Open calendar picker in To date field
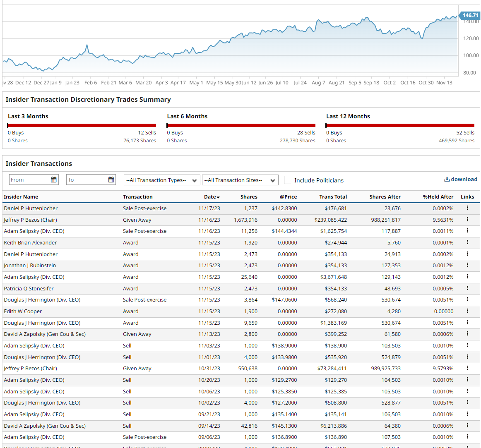The width and height of the screenshot is (481, 448). 111,180
